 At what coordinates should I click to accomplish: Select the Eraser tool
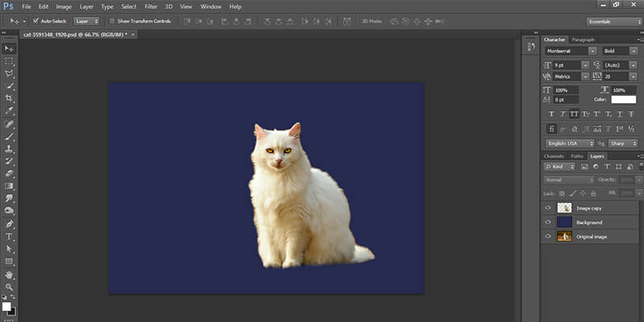(x=9, y=173)
